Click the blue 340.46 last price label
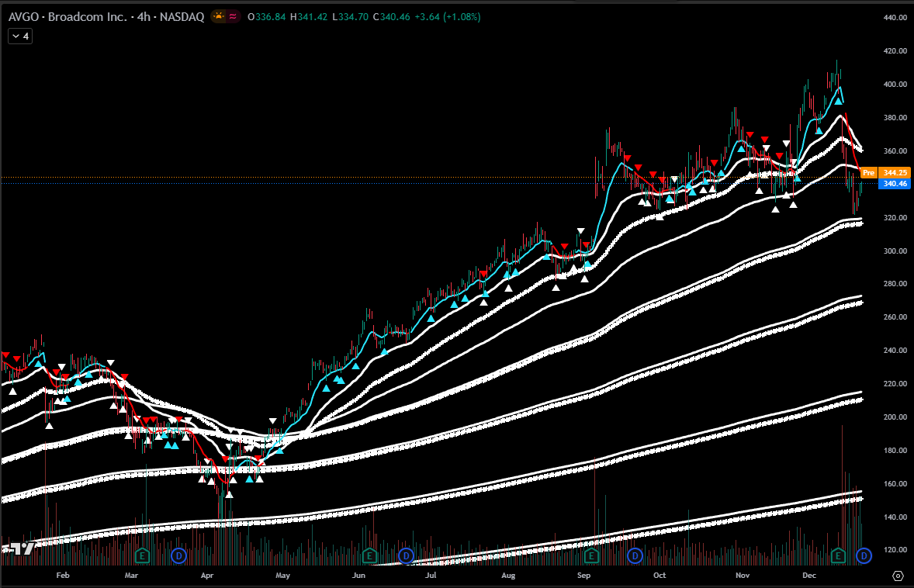The width and height of the screenshot is (914, 588). point(895,184)
